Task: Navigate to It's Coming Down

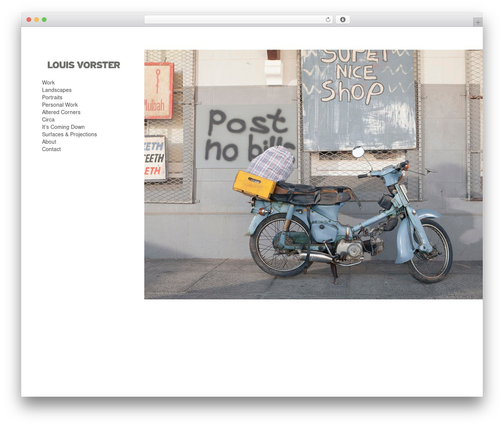Action: point(63,127)
